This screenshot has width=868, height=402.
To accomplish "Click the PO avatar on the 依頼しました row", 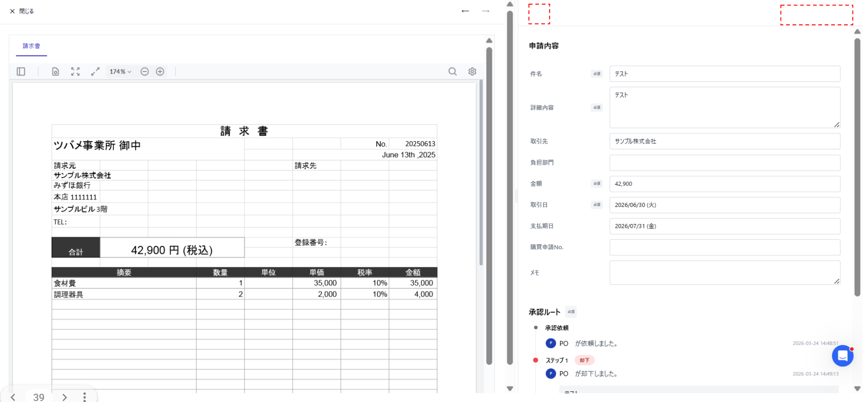I will point(550,343).
